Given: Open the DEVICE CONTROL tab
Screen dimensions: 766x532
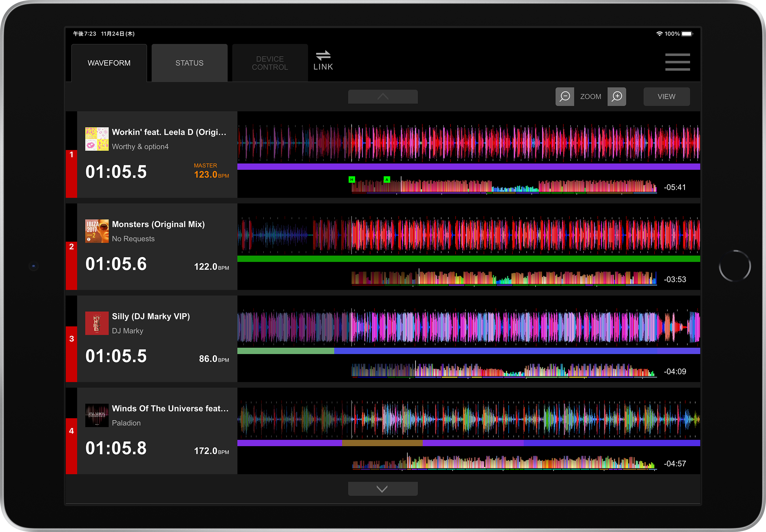Looking at the screenshot, I should pyautogui.click(x=270, y=63).
